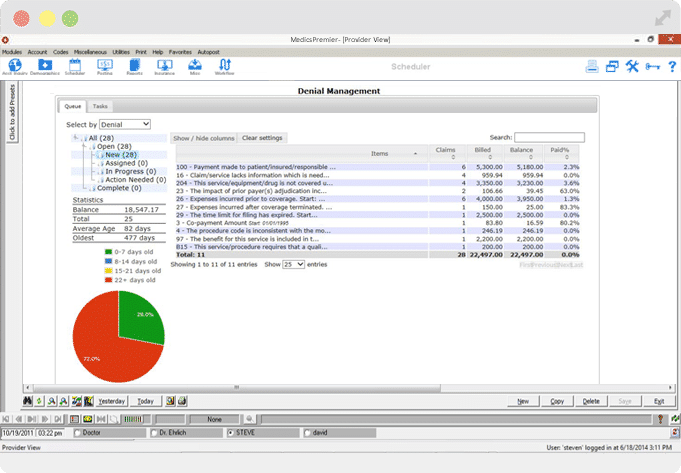Click the cascade windows icon
This screenshot has height=473, width=681.
point(612,66)
